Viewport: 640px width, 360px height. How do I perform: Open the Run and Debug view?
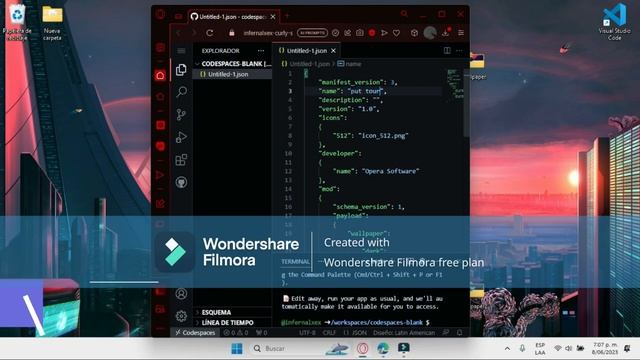pos(181,137)
